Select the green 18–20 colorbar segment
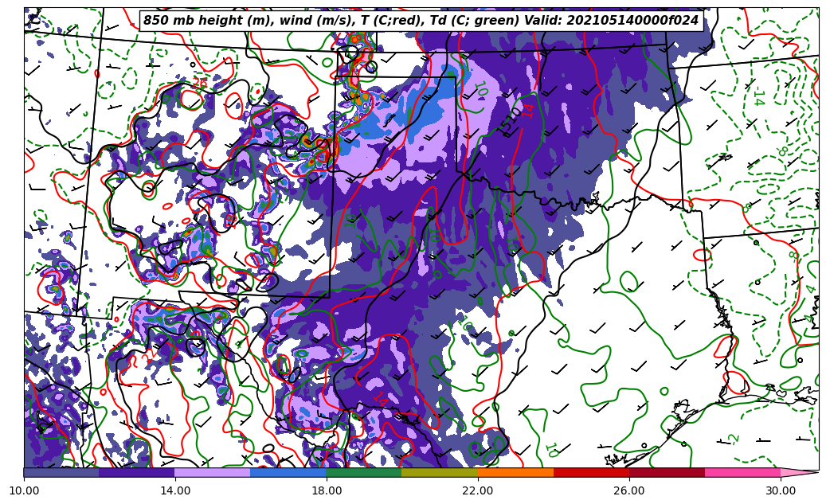The width and height of the screenshot is (826, 504). 364,472
